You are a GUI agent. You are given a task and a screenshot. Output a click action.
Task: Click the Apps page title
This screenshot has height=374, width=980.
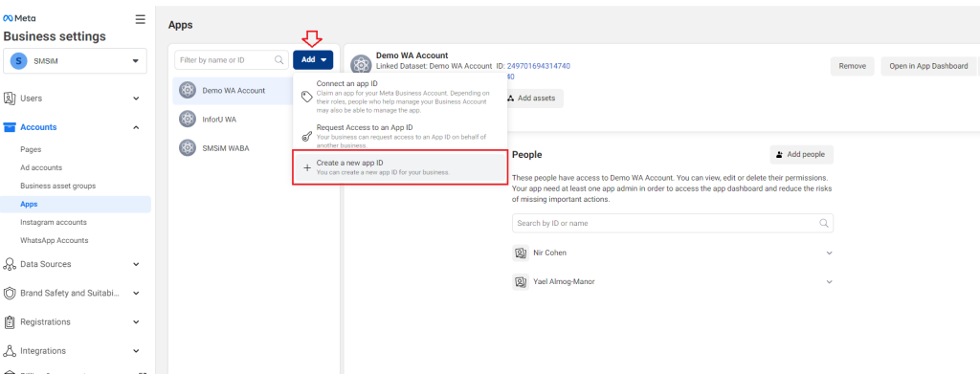click(x=181, y=25)
